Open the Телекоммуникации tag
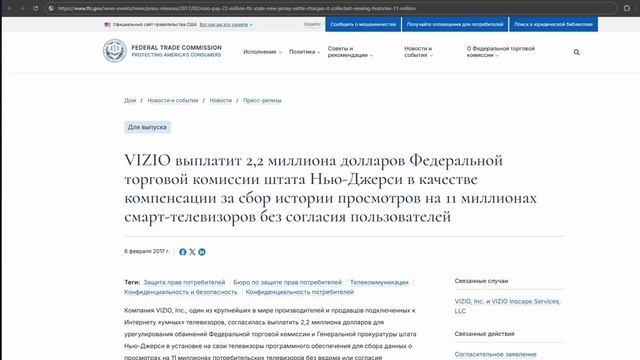 coord(379,282)
